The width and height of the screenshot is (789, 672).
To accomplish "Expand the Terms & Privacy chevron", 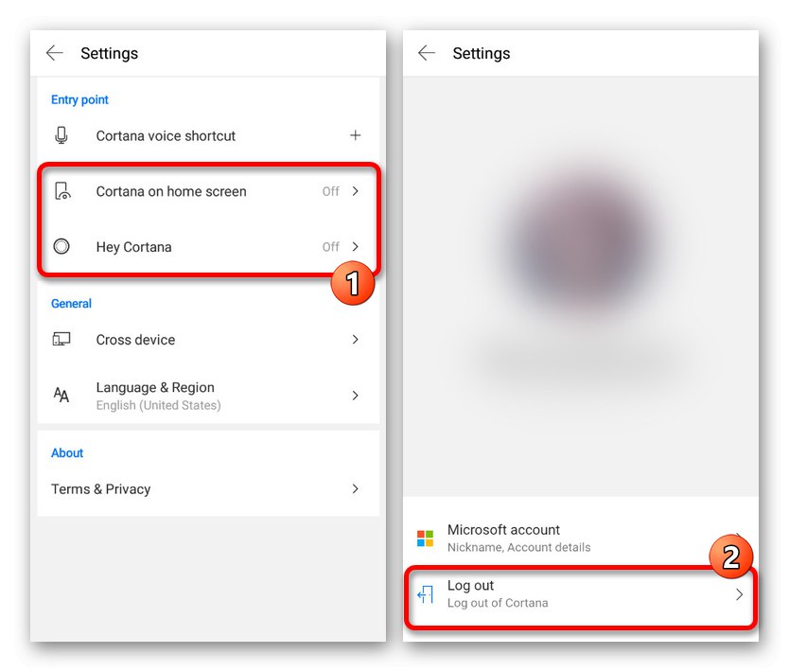I will tap(356, 489).
